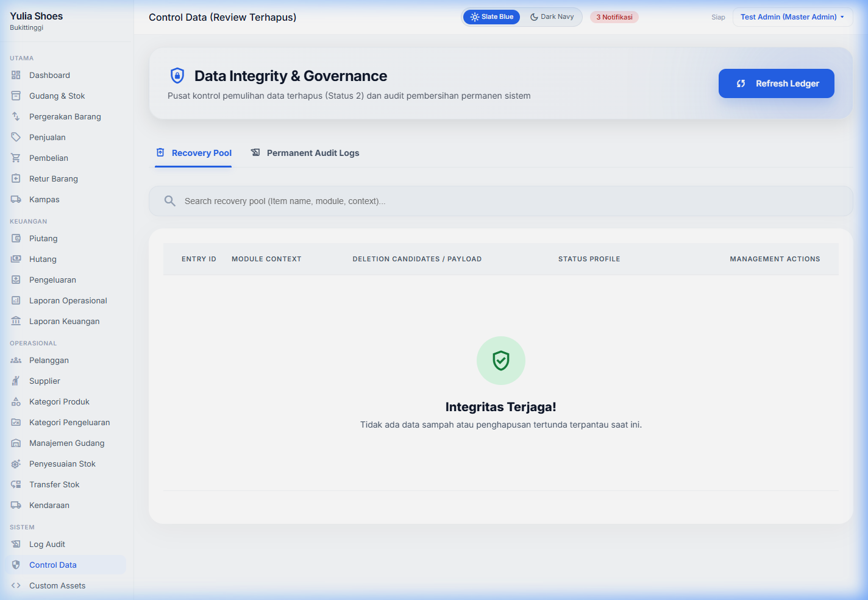The height and width of the screenshot is (600, 868).
Task: Click the Custom Assets code icon
Action: [16, 585]
